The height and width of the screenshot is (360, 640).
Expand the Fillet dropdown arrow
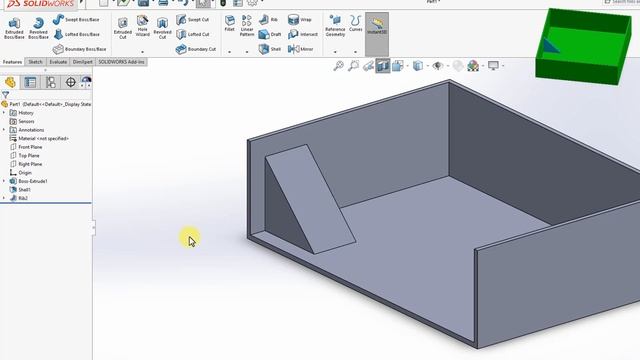tap(230, 52)
